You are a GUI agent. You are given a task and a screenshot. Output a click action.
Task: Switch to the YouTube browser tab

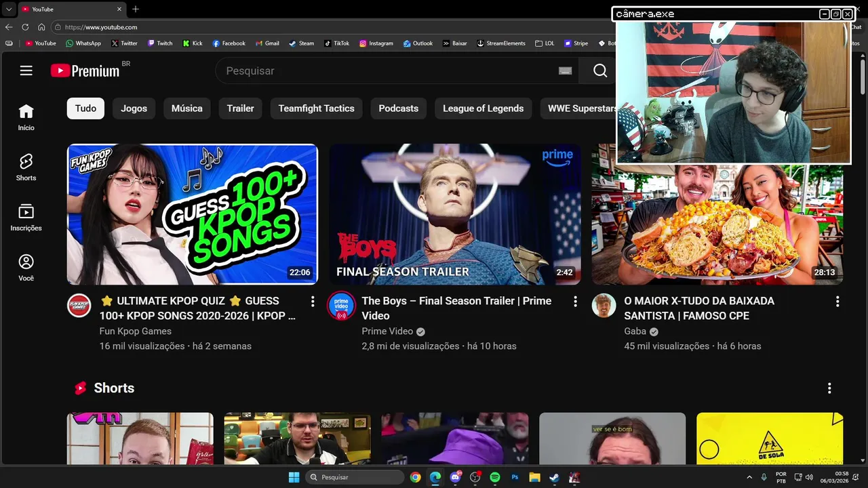pyautogui.click(x=71, y=9)
